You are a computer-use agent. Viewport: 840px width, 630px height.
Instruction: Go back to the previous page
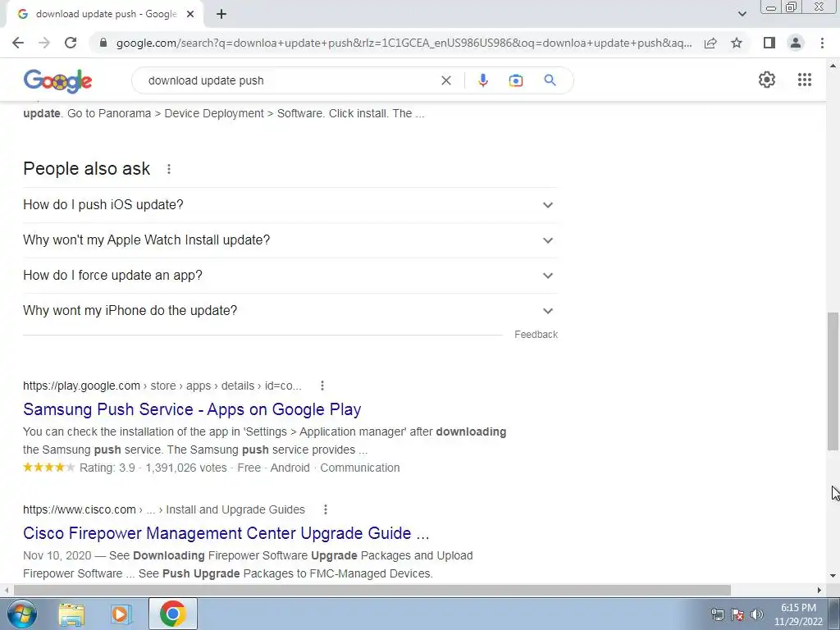click(x=18, y=43)
